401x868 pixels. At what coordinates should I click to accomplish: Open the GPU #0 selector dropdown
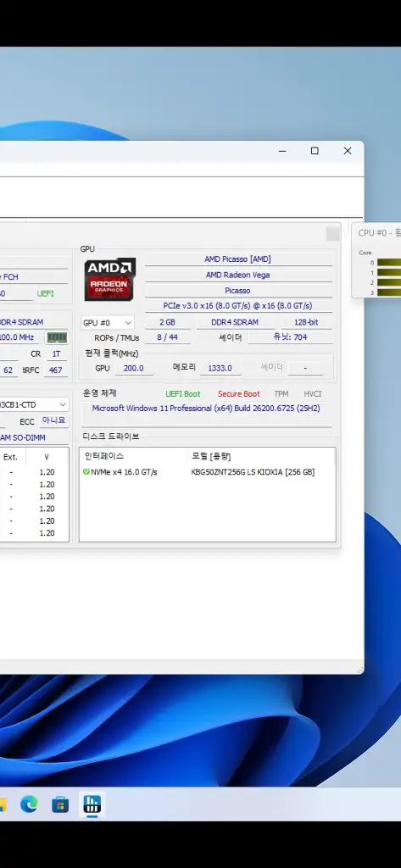(108, 323)
